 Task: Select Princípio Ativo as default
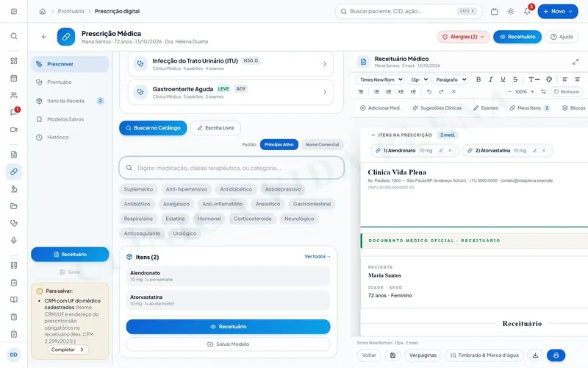(279, 144)
